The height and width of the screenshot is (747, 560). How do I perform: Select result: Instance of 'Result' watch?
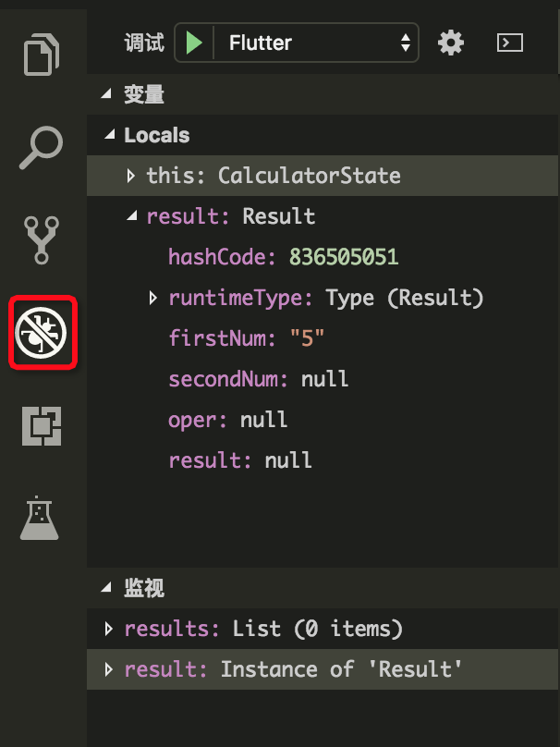tap(323, 669)
